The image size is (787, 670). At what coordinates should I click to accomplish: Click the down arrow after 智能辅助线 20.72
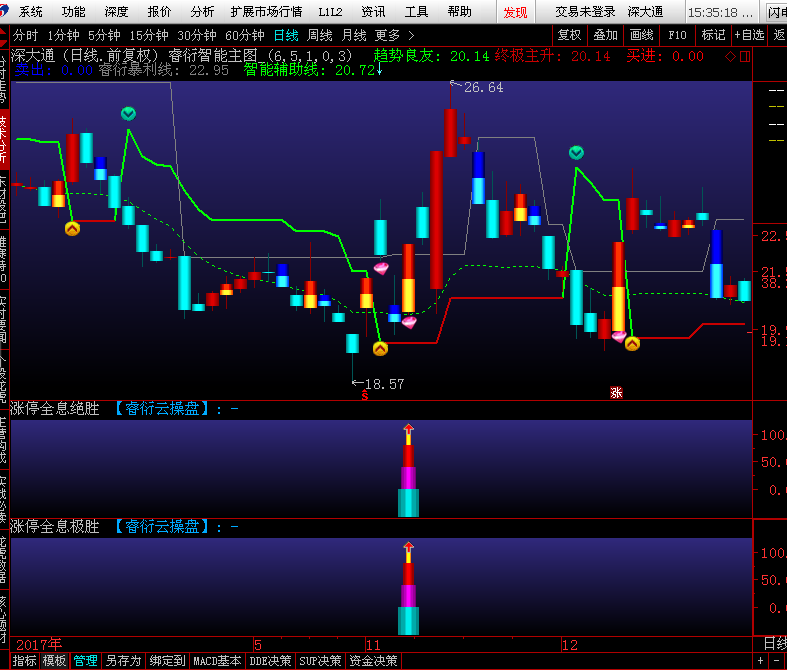click(x=379, y=70)
